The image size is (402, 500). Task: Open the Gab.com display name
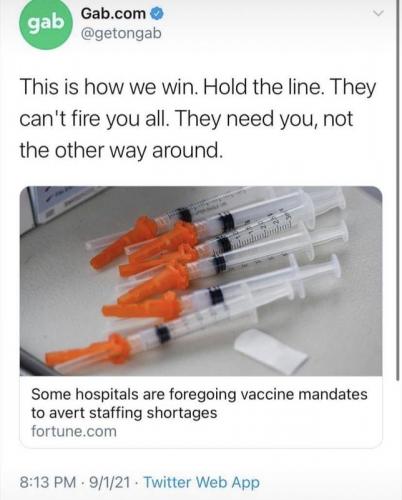tap(113, 14)
